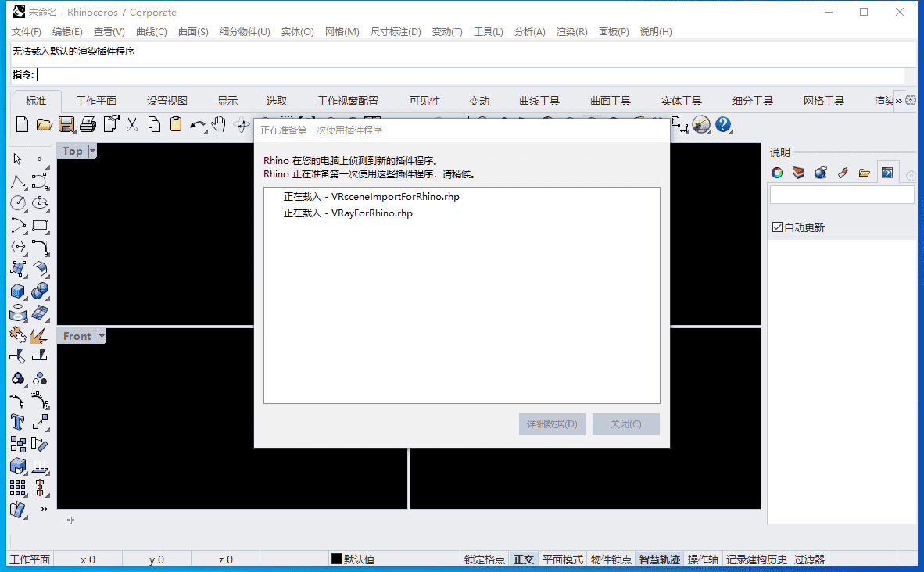This screenshot has width=924, height=572.
Task: Click the 默认值 layer color swatch
Action: pyautogui.click(x=337, y=559)
